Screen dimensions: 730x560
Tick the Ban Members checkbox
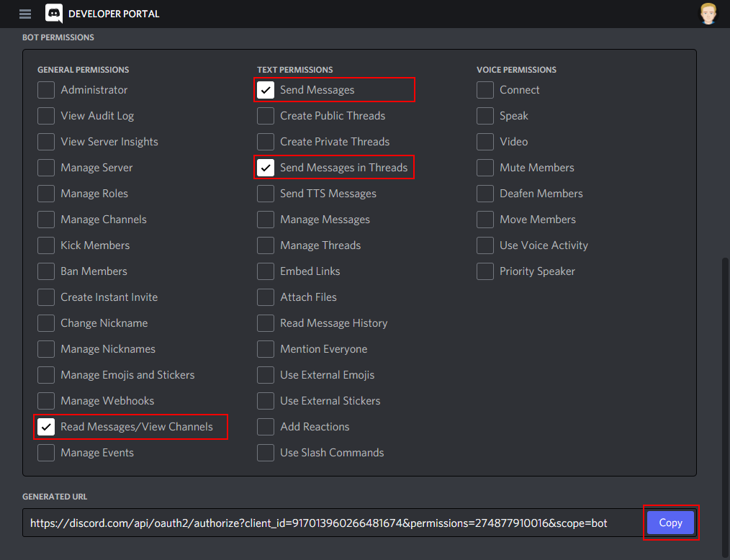[46, 271]
